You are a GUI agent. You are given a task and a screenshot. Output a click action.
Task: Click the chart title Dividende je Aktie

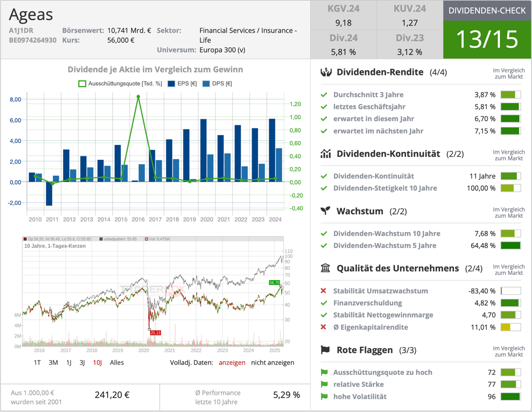155,69
